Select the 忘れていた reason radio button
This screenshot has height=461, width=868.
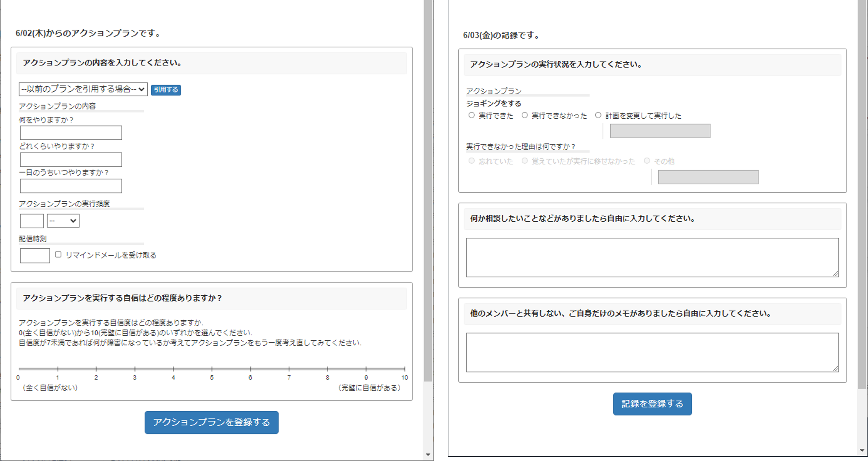(471, 161)
